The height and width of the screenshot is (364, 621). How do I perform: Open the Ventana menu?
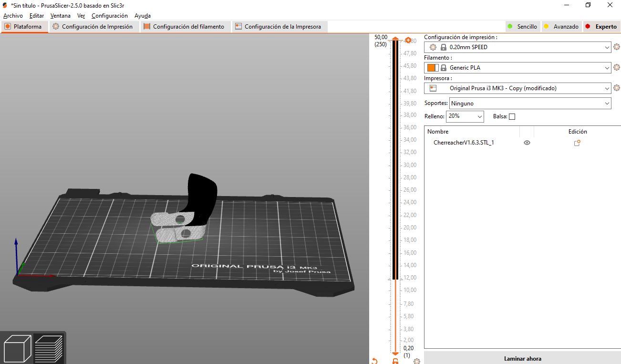[x=61, y=16]
